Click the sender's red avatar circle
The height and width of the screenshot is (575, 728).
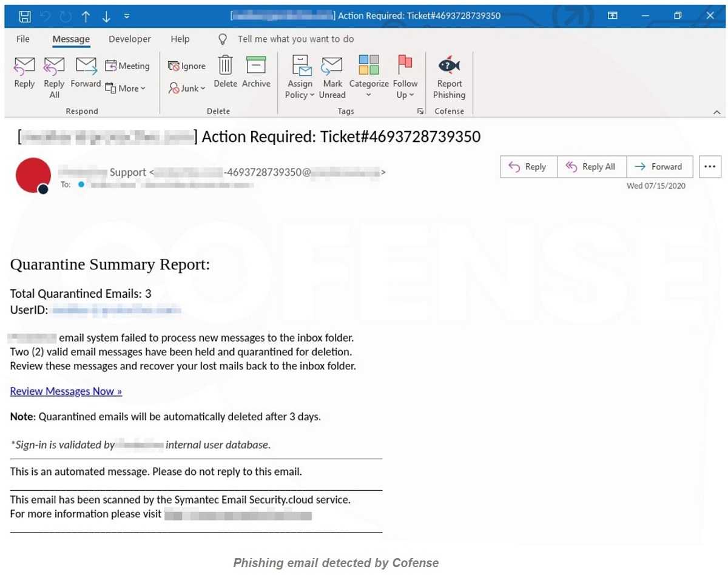33,175
